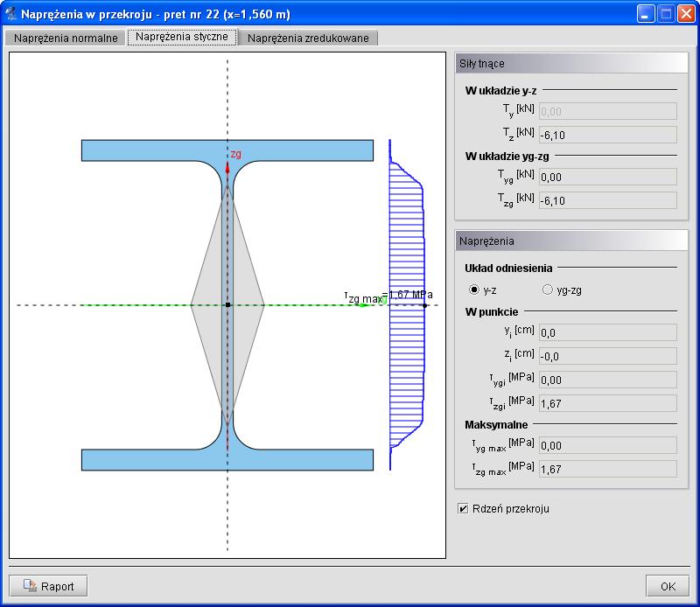This screenshot has height=607, width=700.
Task: Click the τzgi [MPa] stress field
Action: pos(607,403)
